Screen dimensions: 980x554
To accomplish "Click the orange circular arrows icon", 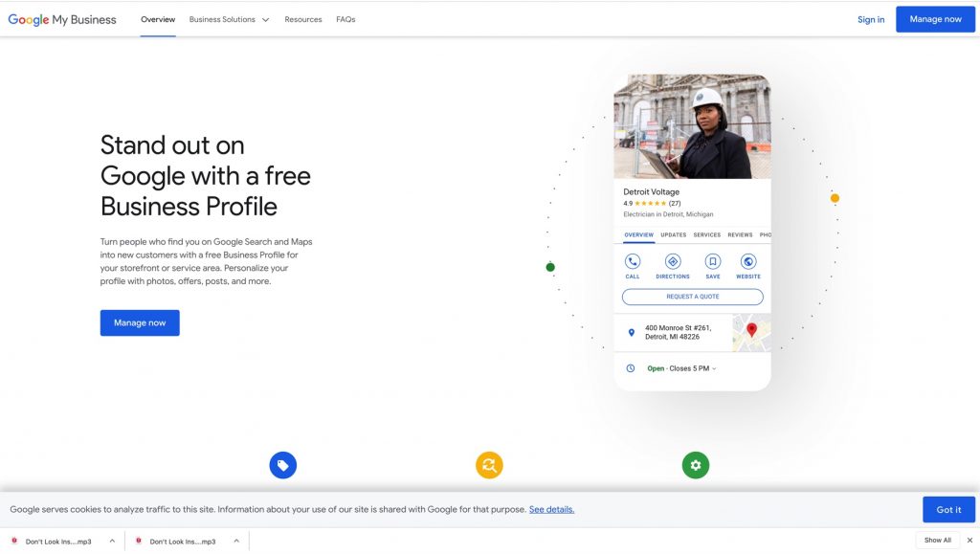I will (489, 465).
